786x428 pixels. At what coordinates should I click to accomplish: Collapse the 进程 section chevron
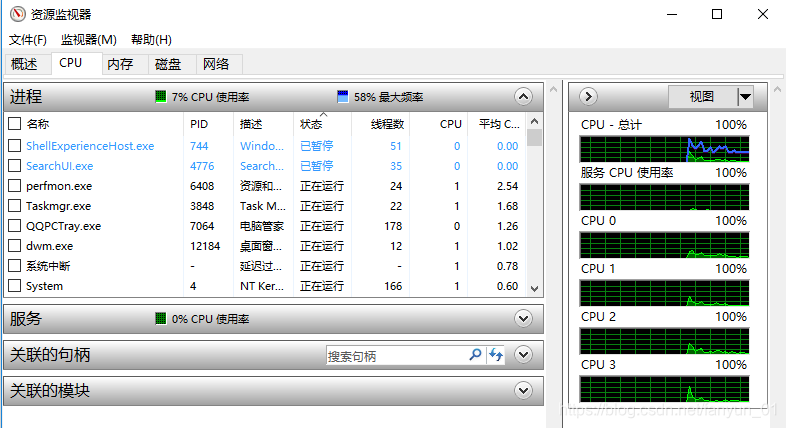coord(523,96)
